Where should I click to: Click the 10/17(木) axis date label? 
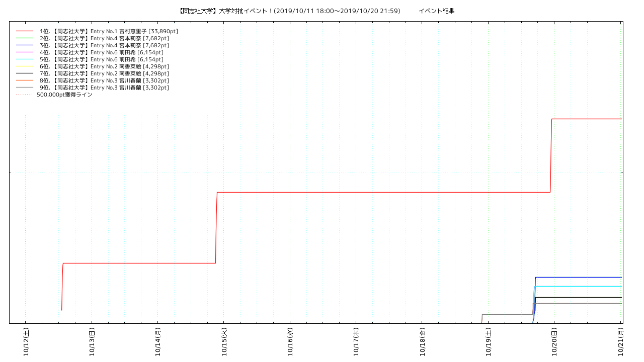pos(356,341)
